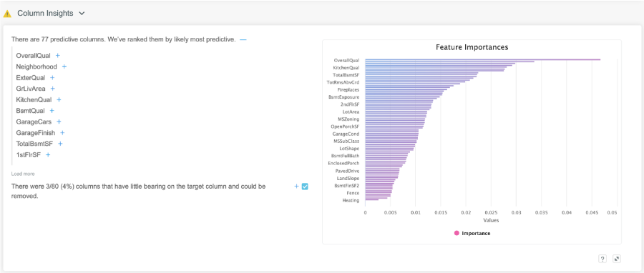
Task: Select GarageCars text in column list
Action: pyautogui.click(x=34, y=121)
